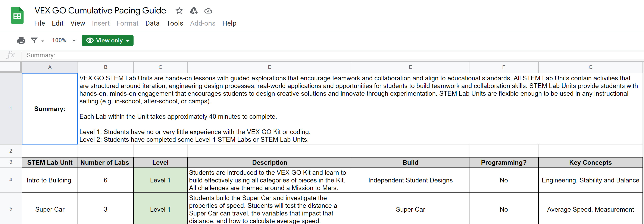Open the filter views dropdown arrow

[43, 41]
